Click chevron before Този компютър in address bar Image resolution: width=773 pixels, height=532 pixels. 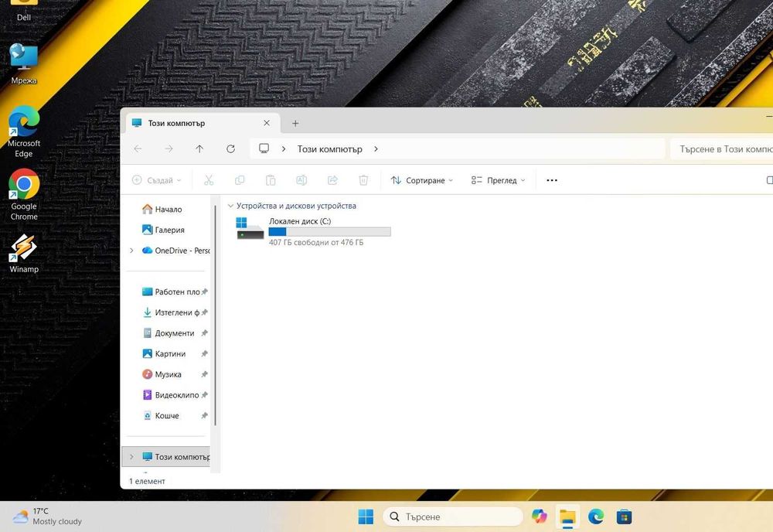click(284, 149)
